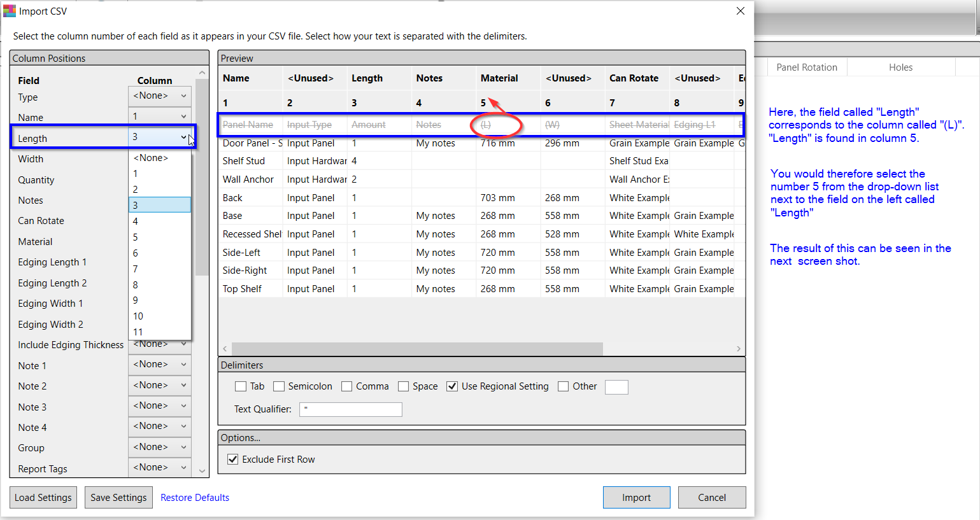Click the Restore Defaults link

coord(195,498)
